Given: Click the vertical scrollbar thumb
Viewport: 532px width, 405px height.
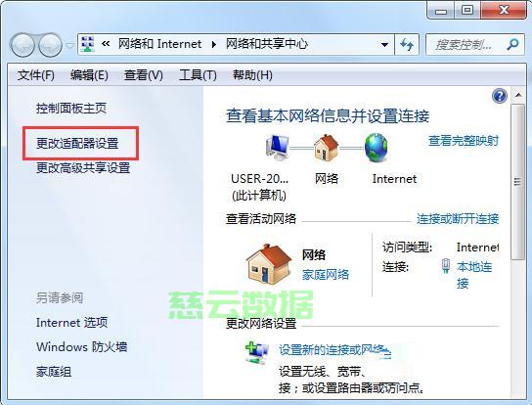Looking at the screenshot, I should click(x=517, y=182).
